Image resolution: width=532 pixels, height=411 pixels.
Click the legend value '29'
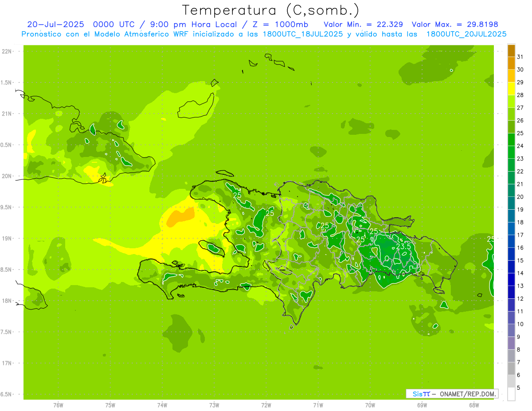(520, 82)
